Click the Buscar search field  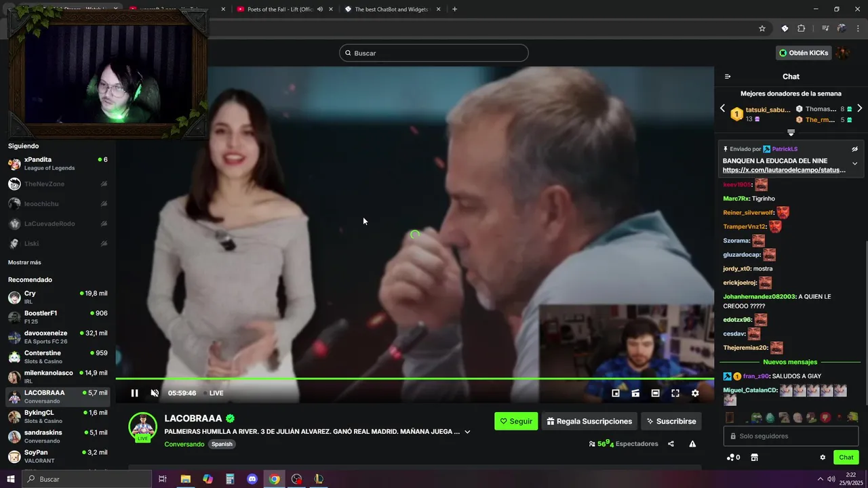434,53
